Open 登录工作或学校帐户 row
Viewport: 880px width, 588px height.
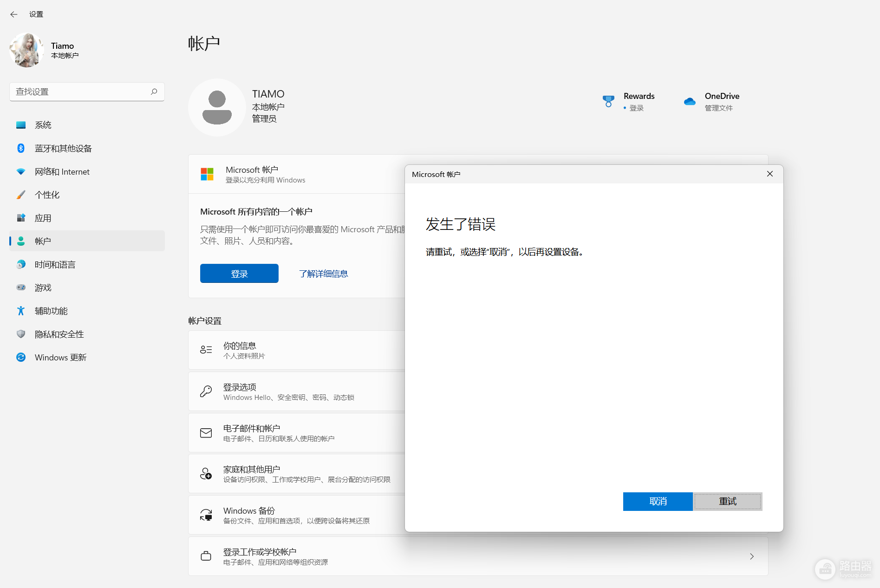(x=478, y=556)
